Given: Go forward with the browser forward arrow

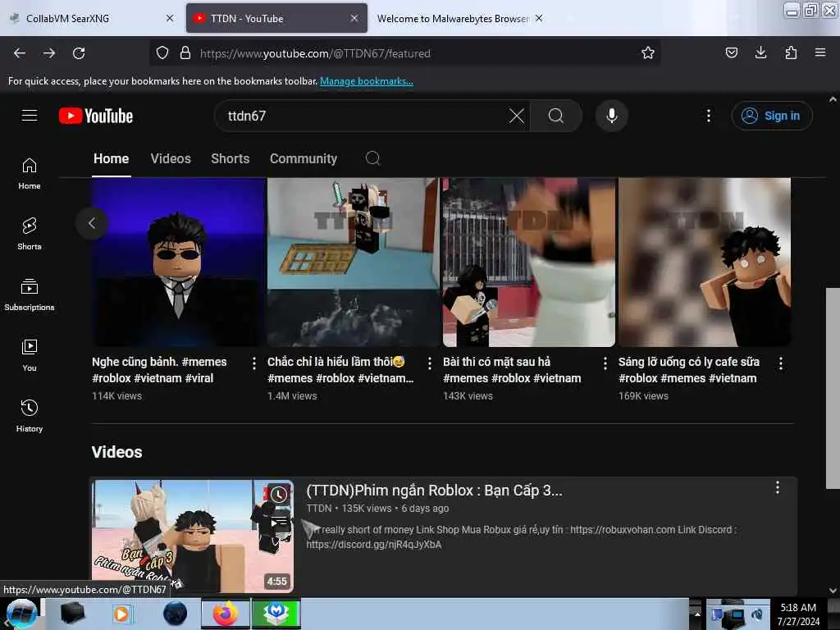Looking at the screenshot, I should (49, 53).
